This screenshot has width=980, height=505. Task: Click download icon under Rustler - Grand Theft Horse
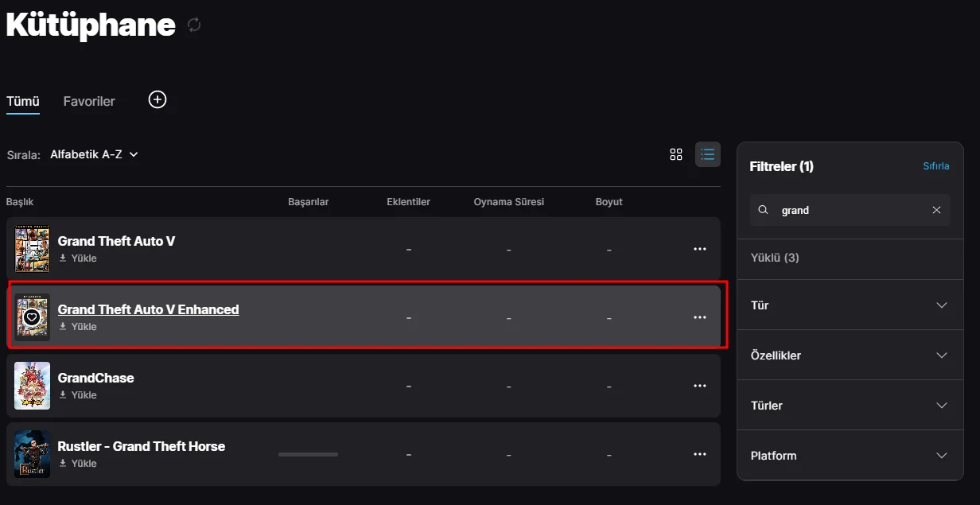point(63,464)
